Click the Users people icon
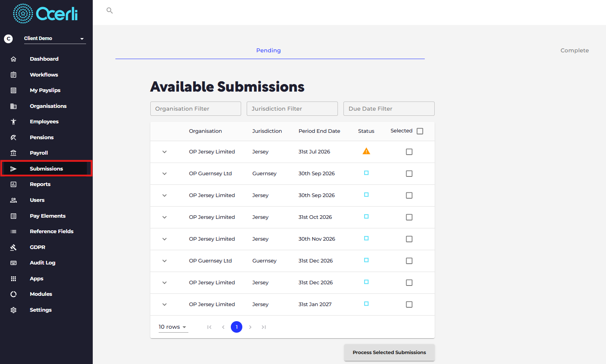606x364 pixels. (13, 200)
